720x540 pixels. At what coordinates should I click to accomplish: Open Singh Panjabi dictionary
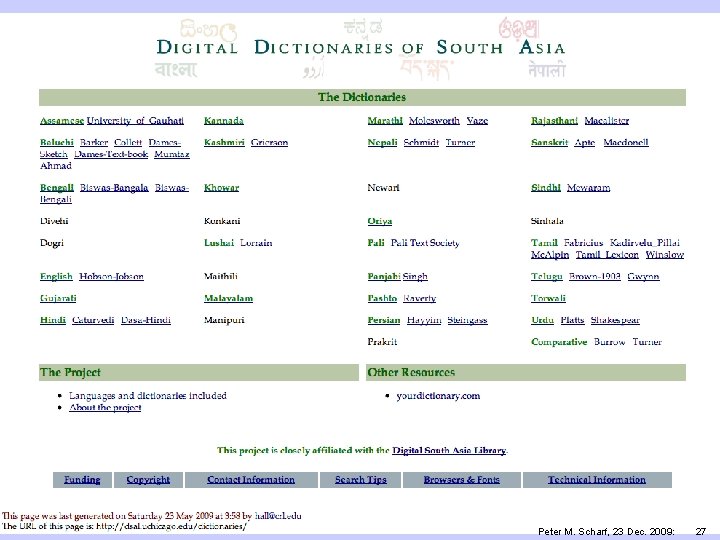coord(415,276)
